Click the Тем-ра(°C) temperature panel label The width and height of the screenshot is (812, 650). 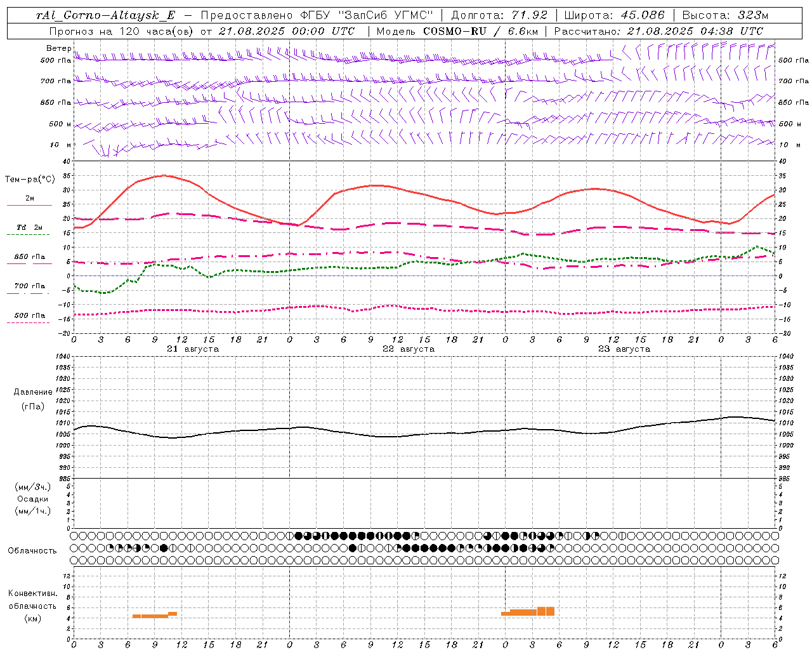[x=30, y=180]
